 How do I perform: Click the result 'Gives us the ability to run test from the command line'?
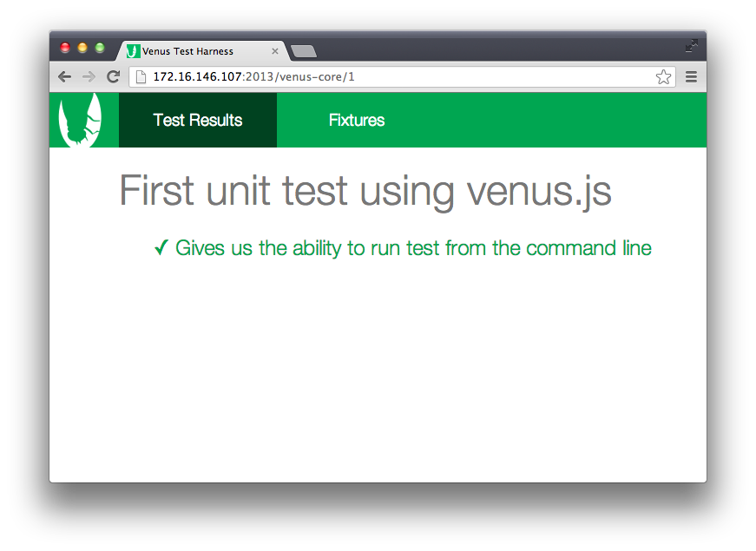tap(413, 248)
